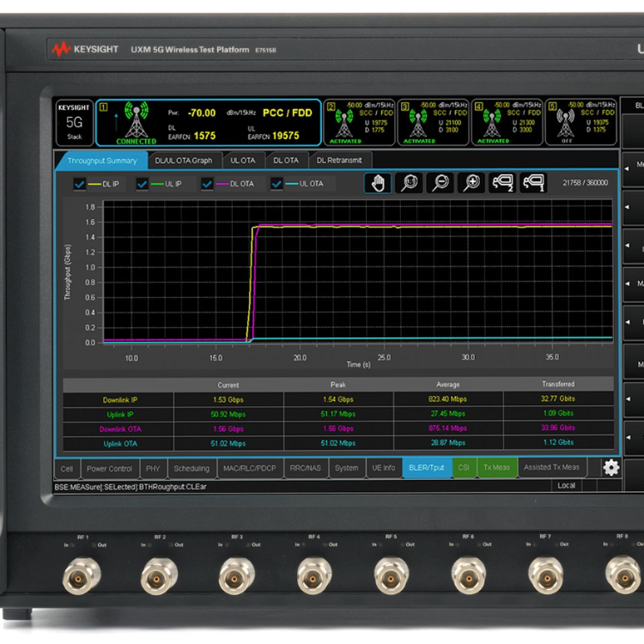Open the MAC/RLC/PDCP tab

(x=249, y=468)
